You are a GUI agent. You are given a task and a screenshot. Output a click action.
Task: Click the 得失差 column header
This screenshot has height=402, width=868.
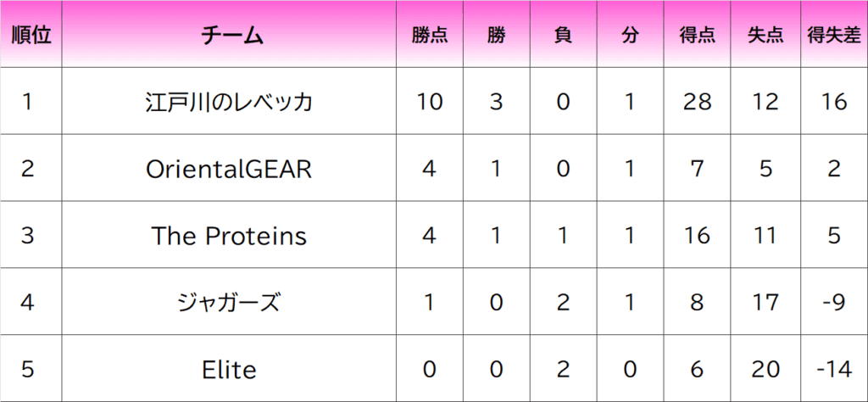pyautogui.click(x=834, y=36)
